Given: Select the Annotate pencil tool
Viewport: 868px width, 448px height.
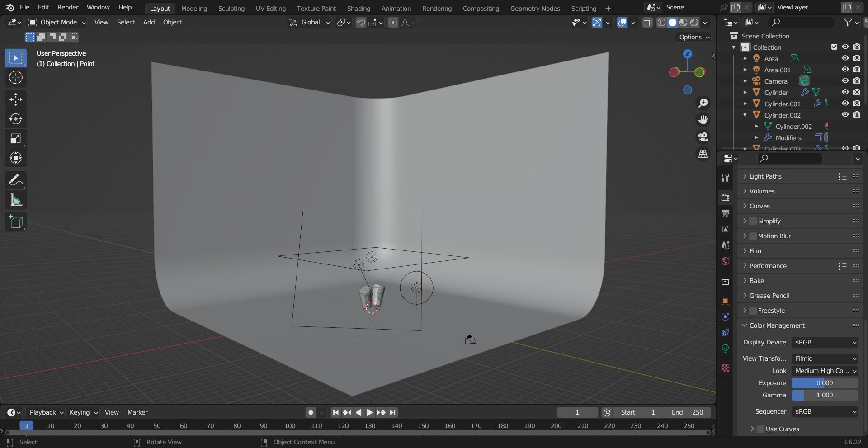Looking at the screenshot, I should [x=16, y=180].
